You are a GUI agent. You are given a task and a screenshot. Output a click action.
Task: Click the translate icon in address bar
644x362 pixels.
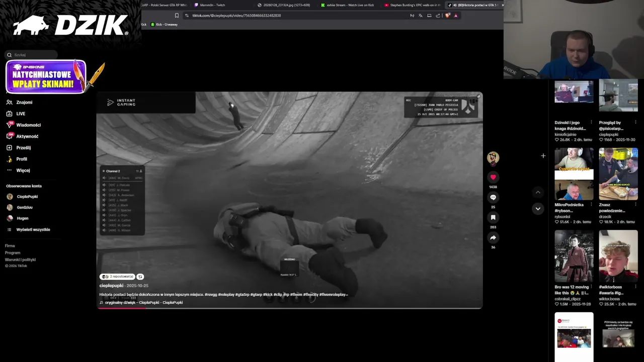click(421, 16)
